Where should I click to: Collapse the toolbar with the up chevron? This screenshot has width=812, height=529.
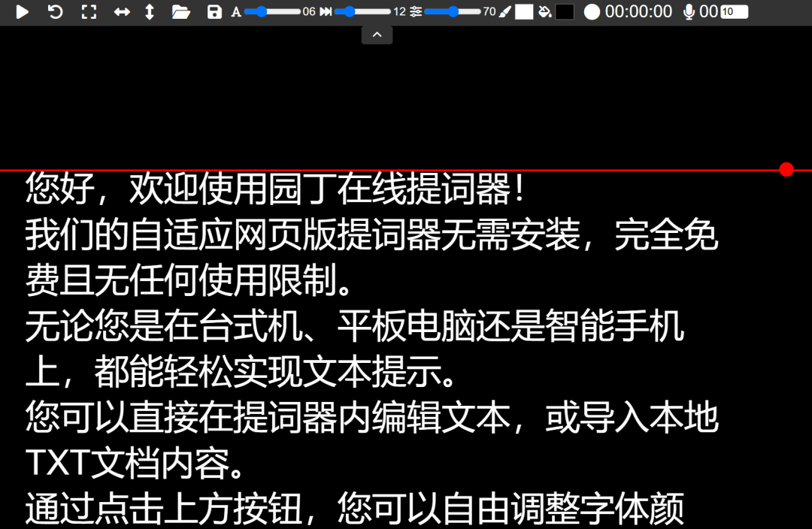(x=377, y=34)
